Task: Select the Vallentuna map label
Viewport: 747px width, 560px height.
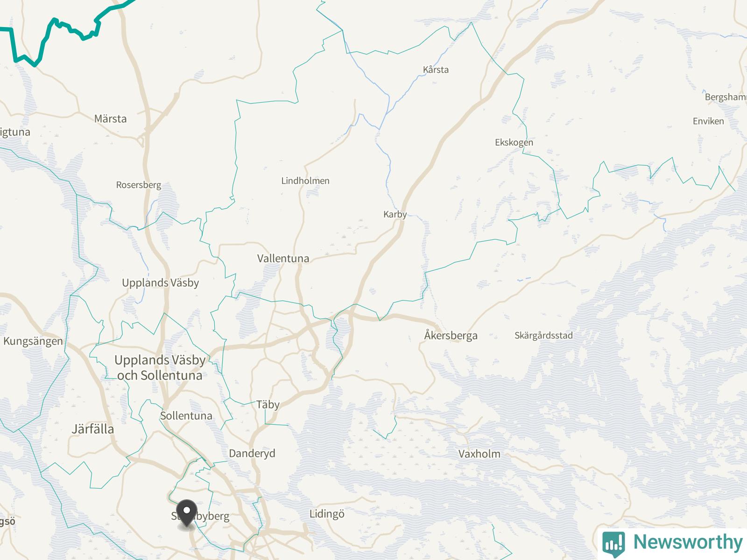Action: click(x=283, y=258)
